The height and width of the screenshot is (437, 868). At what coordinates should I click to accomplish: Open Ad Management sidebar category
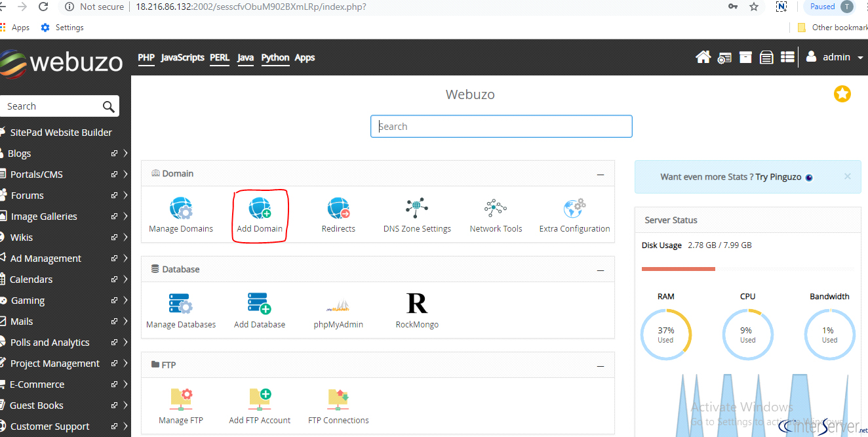tap(46, 259)
